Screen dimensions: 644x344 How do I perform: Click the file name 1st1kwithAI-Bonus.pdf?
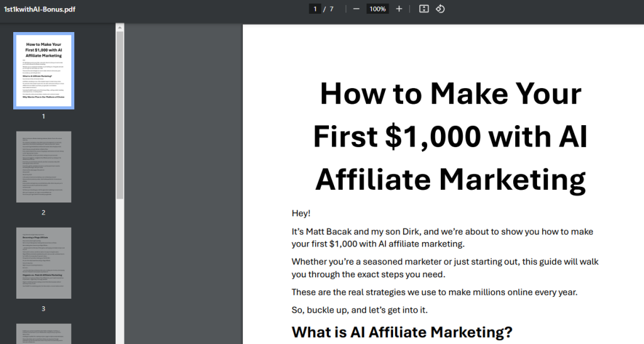point(40,9)
